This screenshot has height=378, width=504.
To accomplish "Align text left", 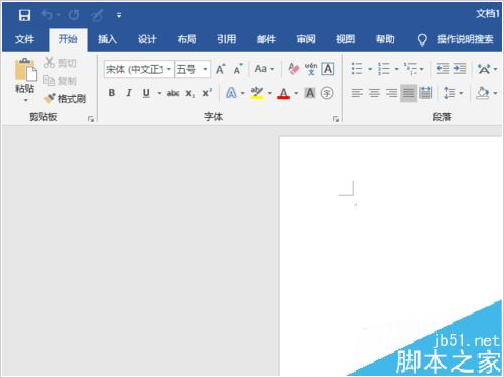I will [x=357, y=93].
